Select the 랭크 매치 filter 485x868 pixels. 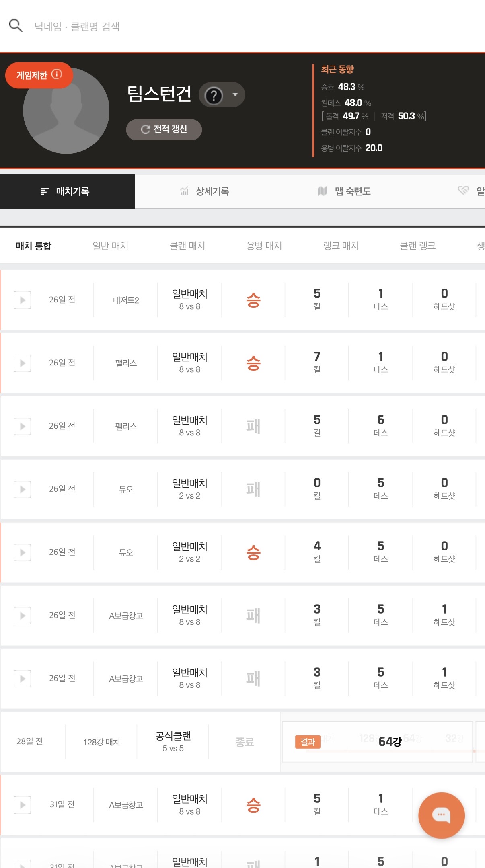click(x=341, y=246)
